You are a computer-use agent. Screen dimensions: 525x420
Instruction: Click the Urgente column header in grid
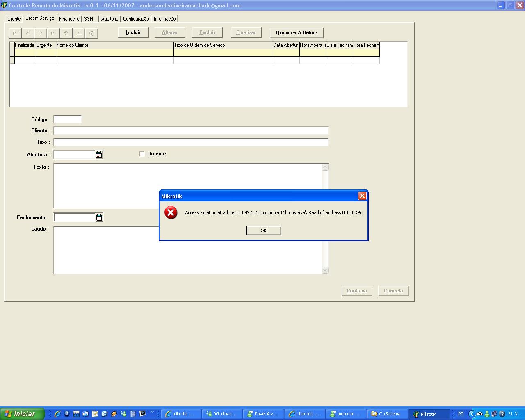(46, 45)
